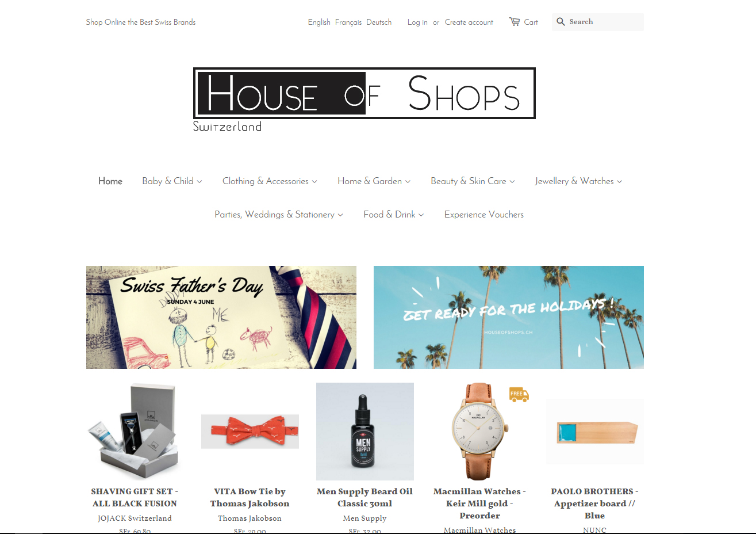This screenshot has width=756, height=534.
Task: Click the Log in link
Action: pos(417,22)
